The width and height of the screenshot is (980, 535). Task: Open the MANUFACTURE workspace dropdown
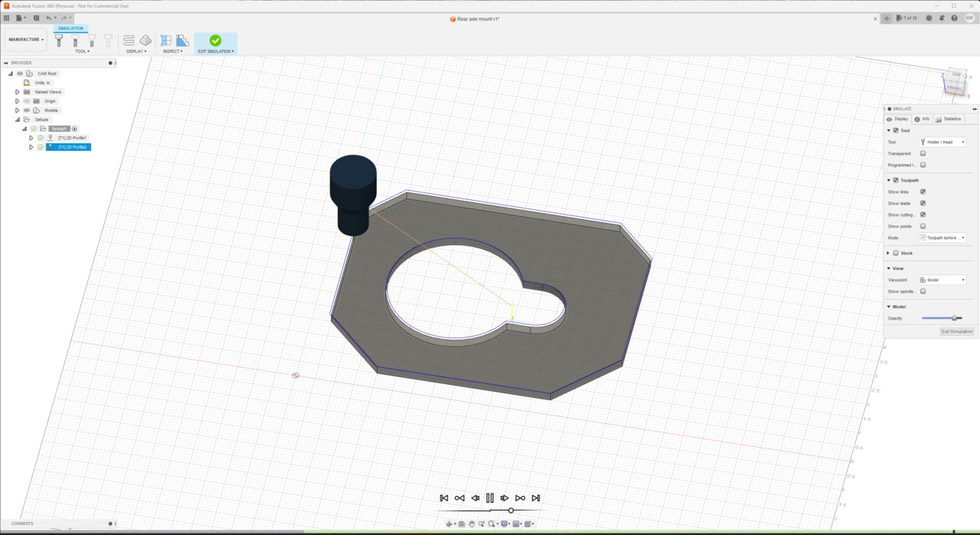[26, 40]
